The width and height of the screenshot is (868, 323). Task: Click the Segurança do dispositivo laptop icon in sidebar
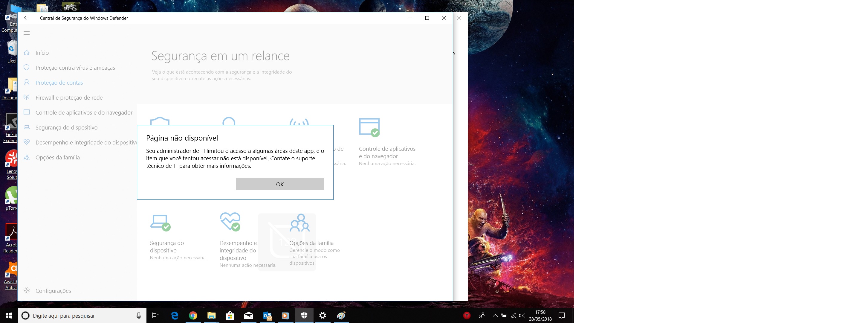[x=27, y=127]
